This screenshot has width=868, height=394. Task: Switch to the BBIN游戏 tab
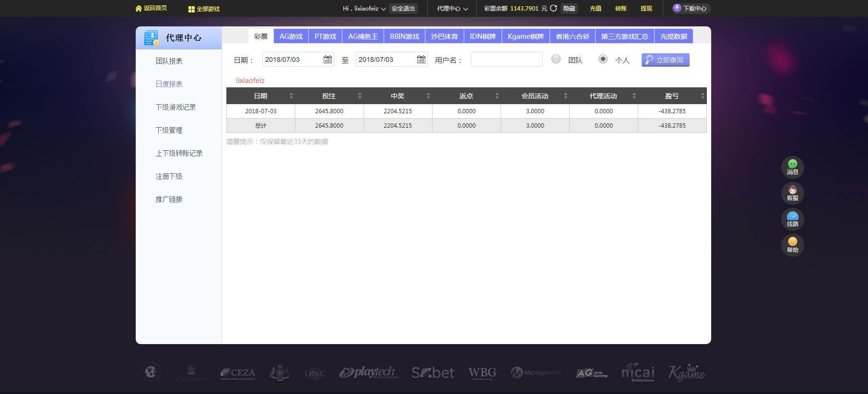(404, 36)
